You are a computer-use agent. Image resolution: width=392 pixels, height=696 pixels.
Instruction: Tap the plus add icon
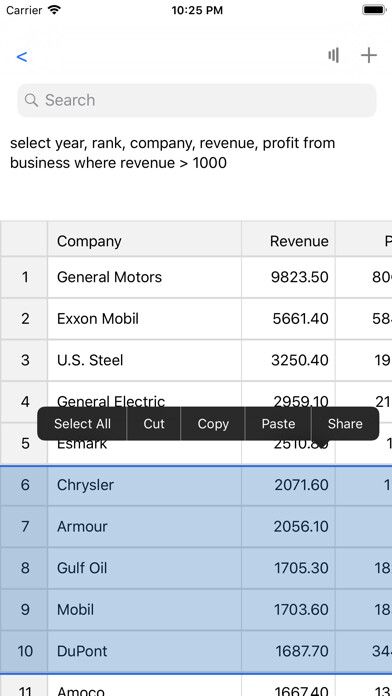(x=368, y=55)
